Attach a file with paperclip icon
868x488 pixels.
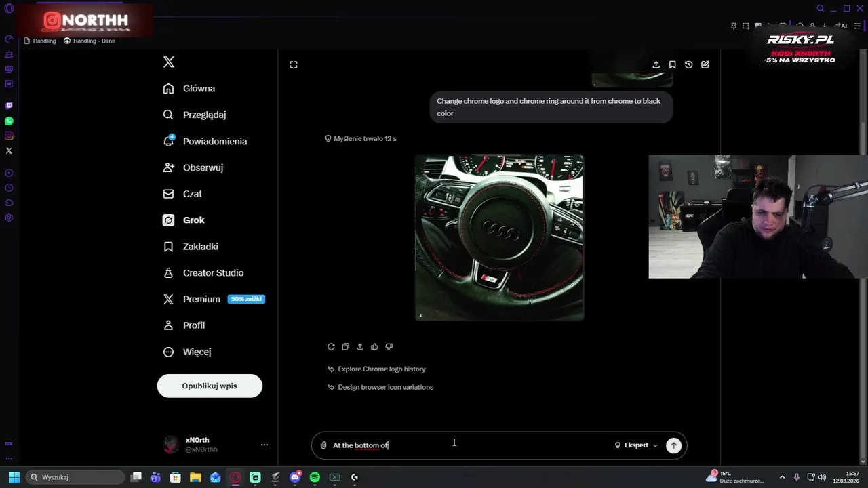pyautogui.click(x=323, y=445)
